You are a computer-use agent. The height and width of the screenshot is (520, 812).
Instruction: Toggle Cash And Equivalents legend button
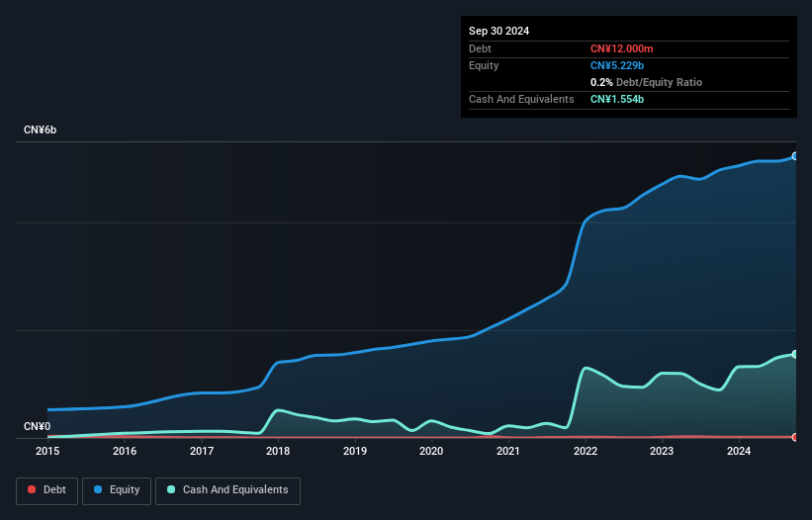click(x=227, y=490)
